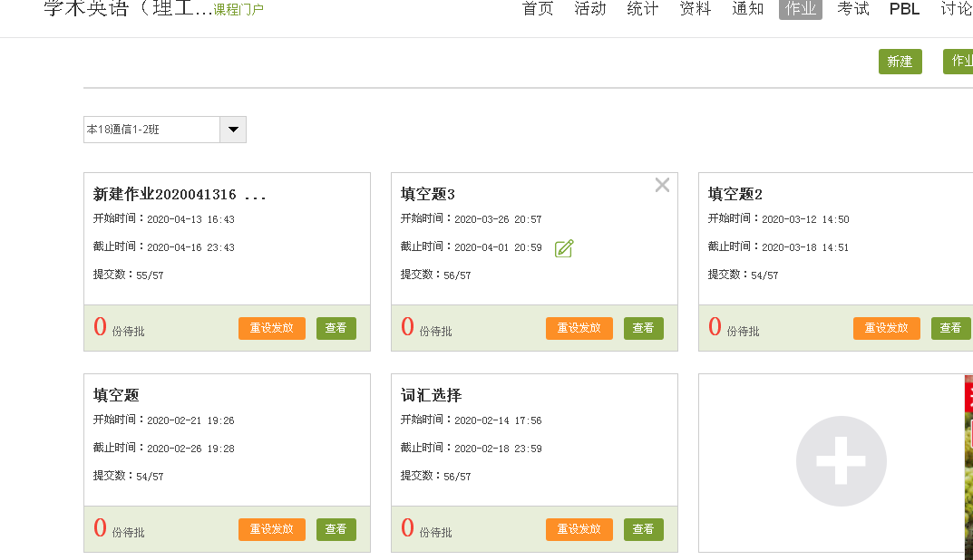Click 查看 on the 词汇选择 card

coord(643,529)
